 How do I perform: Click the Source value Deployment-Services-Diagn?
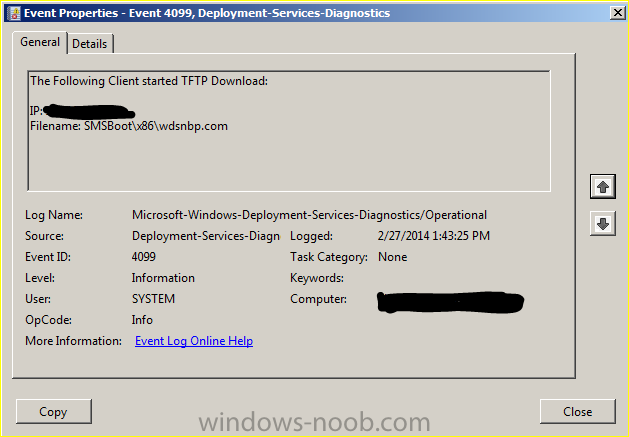point(206,236)
